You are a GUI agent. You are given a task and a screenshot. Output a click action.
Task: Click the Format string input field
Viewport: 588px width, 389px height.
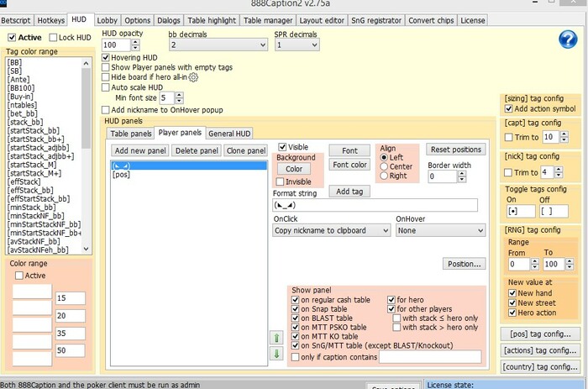point(375,205)
